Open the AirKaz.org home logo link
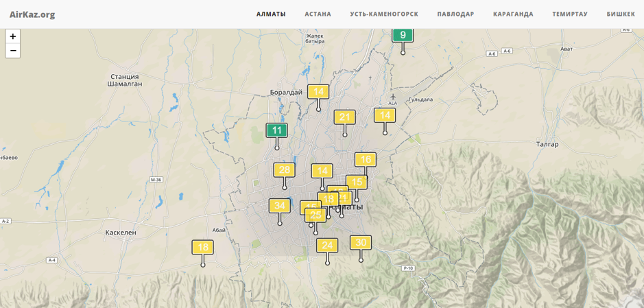Screen dimensions: 644x308 click(x=32, y=14)
